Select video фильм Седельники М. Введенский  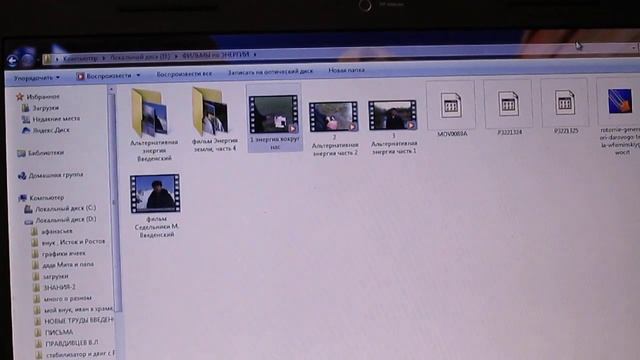(156, 206)
